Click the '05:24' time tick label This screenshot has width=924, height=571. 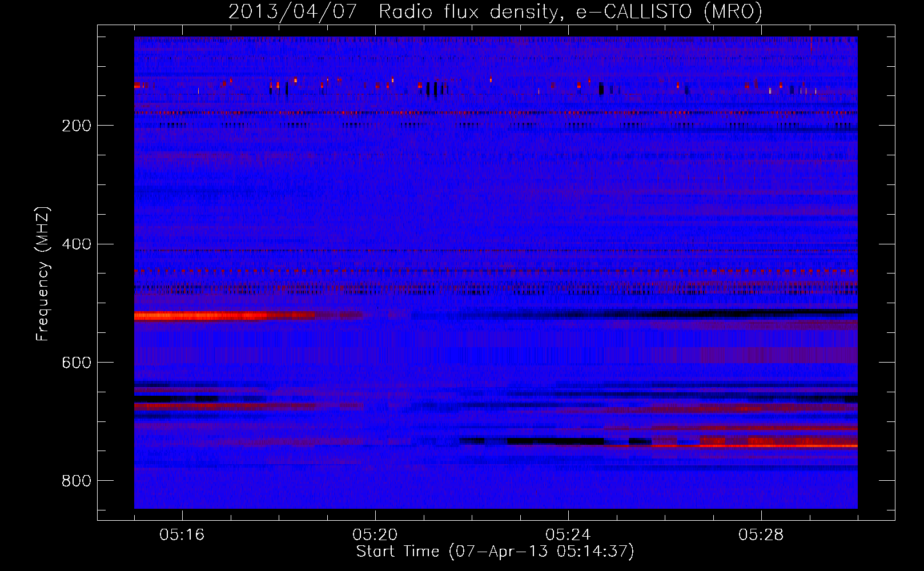(x=568, y=535)
